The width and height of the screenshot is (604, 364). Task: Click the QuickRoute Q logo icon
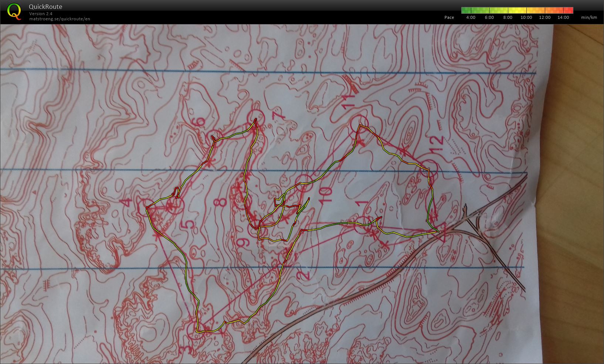(x=14, y=11)
